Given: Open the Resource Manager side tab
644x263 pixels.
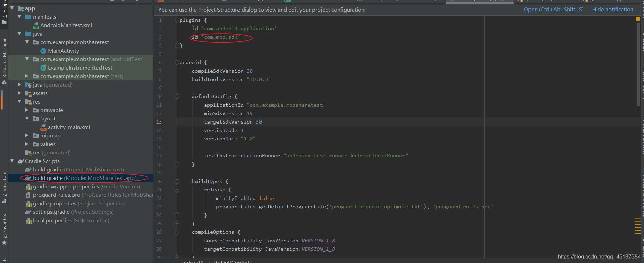Looking at the screenshot, I should pos(4,62).
